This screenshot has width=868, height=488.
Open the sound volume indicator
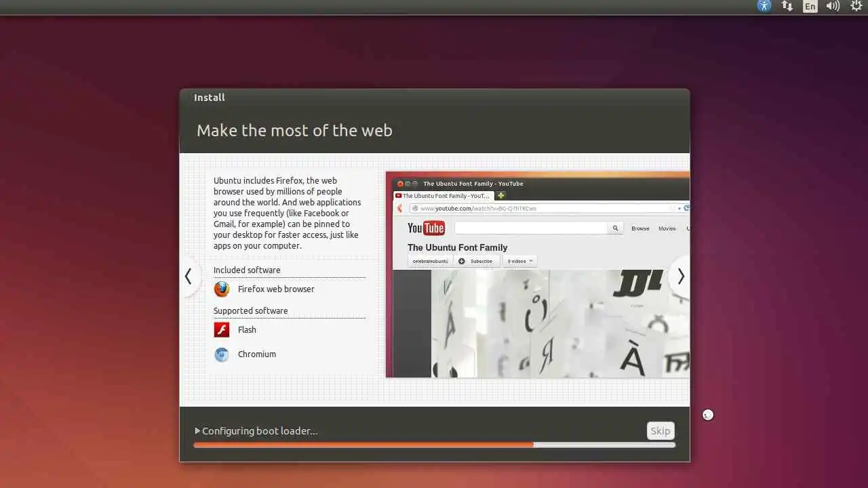pyautogui.click(x=833, y=6)
